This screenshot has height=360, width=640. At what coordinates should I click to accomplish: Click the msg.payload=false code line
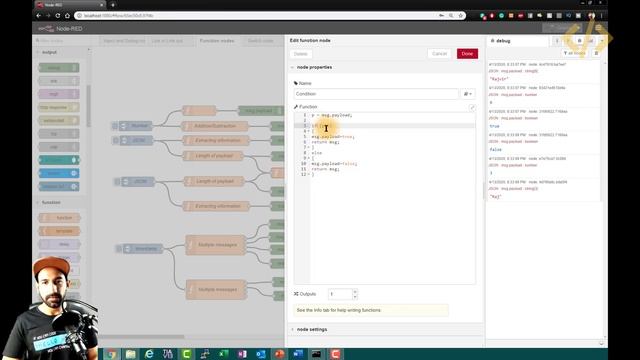point(334,164)
